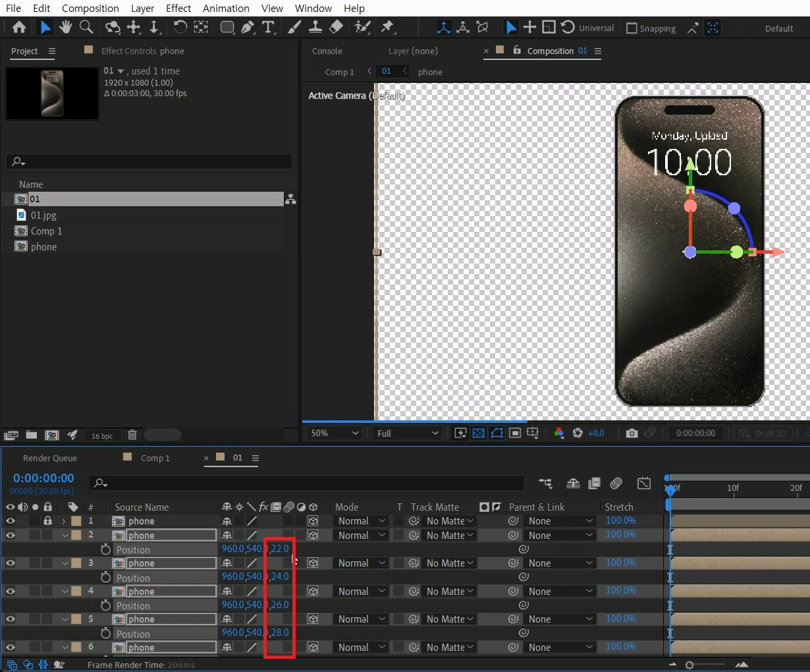Select the Eraser tool
Screen dimensions: 810x672
[336, 28]
